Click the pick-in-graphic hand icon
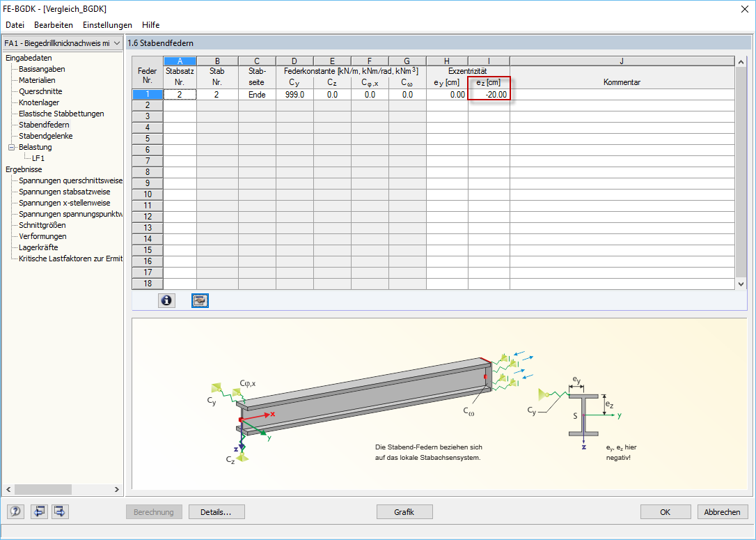Viewport: 756px width, 540px height. tap(200, 300)
